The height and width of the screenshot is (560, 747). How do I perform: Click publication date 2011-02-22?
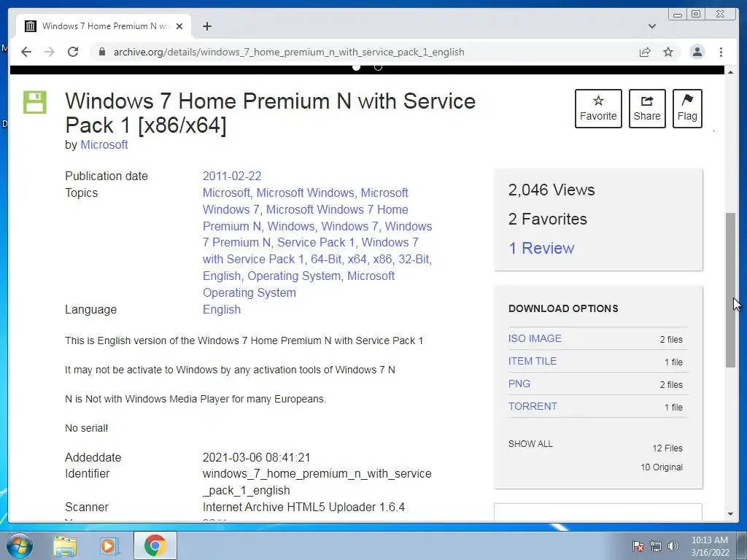tap(232, 176)
